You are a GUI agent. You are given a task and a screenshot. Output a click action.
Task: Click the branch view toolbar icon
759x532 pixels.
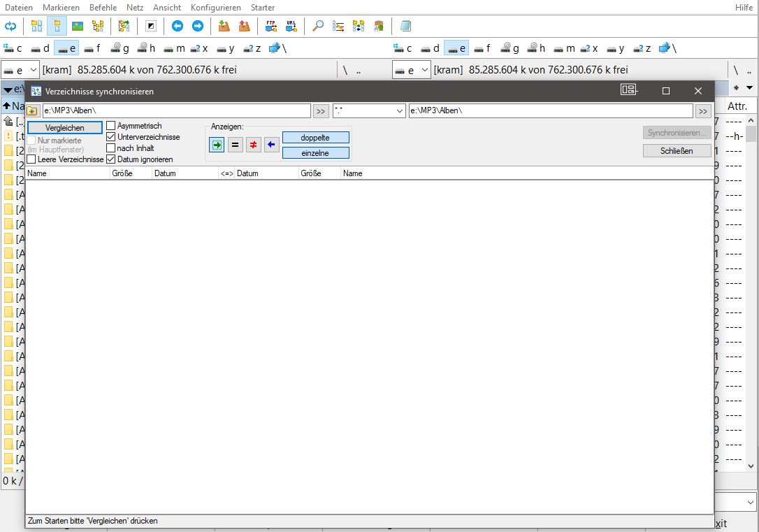(x=124, y=26)
